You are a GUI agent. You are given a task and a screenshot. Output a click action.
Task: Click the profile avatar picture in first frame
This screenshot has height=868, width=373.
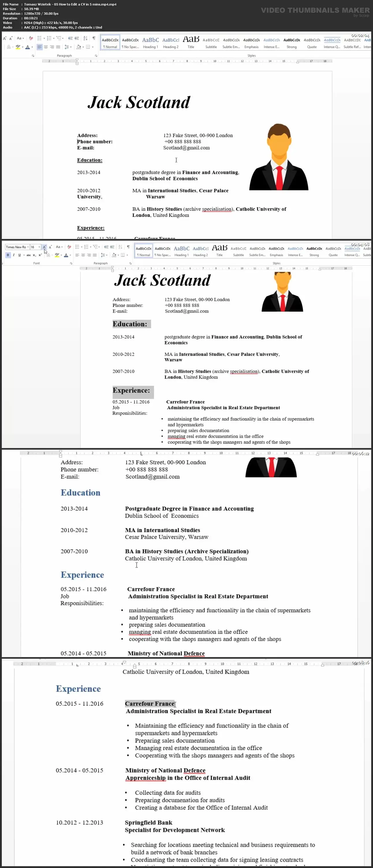[x=279, y=157]
